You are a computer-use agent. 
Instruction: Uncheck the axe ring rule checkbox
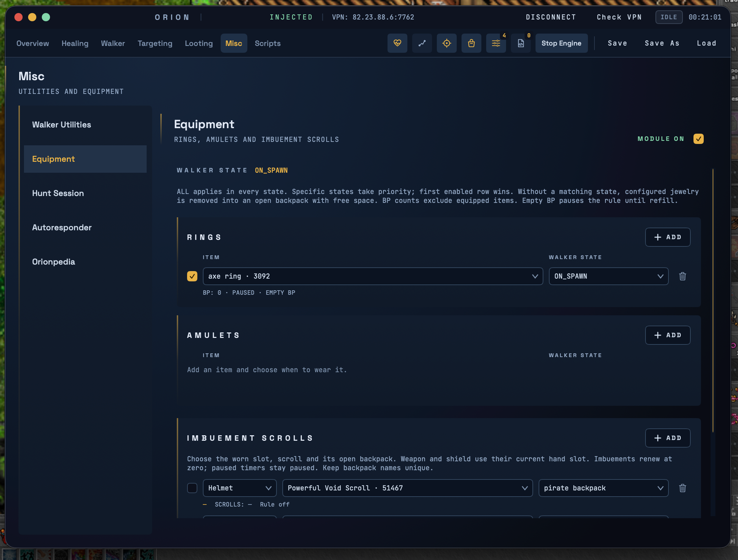tap(192, 276)
